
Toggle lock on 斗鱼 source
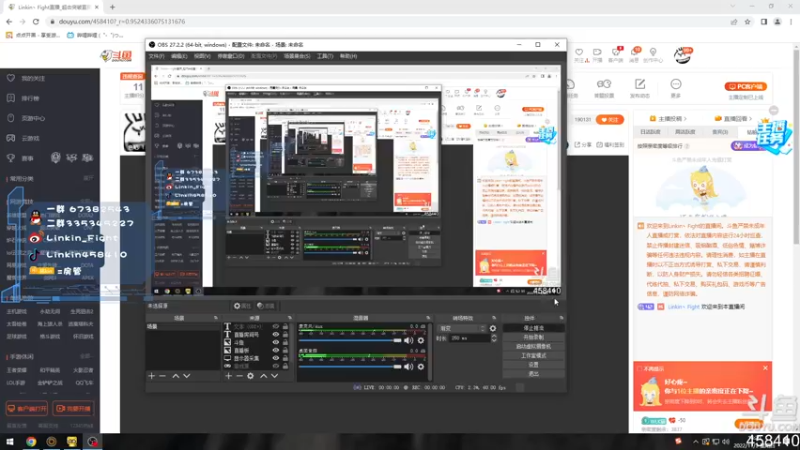click(x=285, y=342)
